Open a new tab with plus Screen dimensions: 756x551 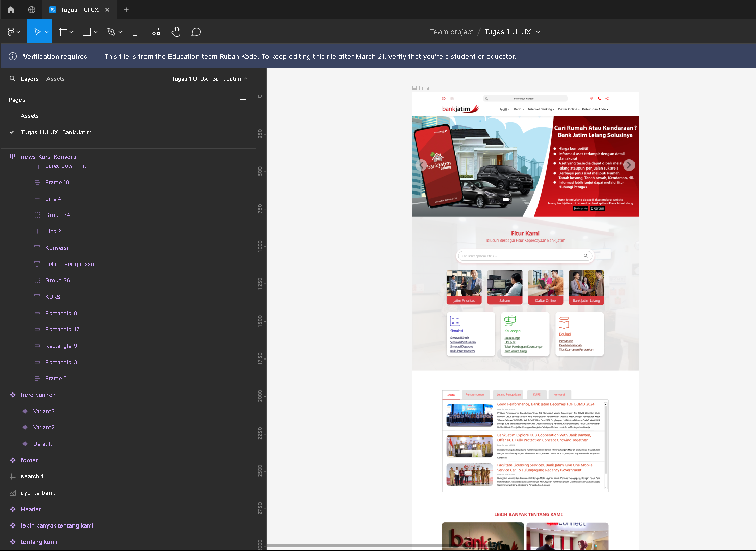tap(126, 10)
